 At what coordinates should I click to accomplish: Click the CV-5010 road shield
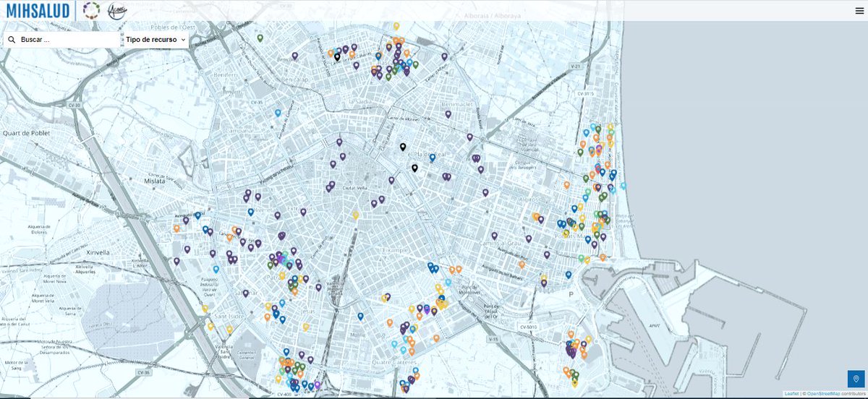pyautogui.click(x=528, y=327)
